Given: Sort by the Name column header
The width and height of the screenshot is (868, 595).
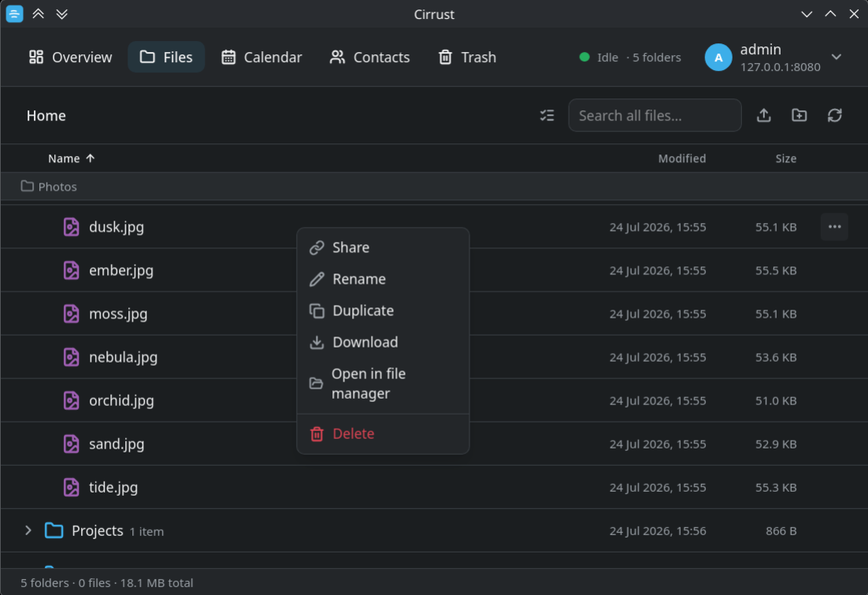Looking at the screenshot, I should point(72,158).
